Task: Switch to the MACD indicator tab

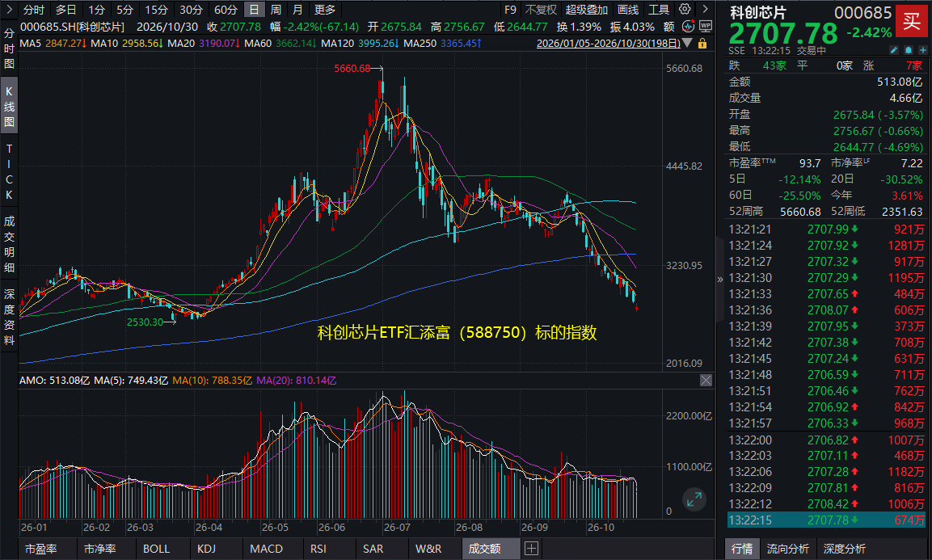Action: coord(266,549)
